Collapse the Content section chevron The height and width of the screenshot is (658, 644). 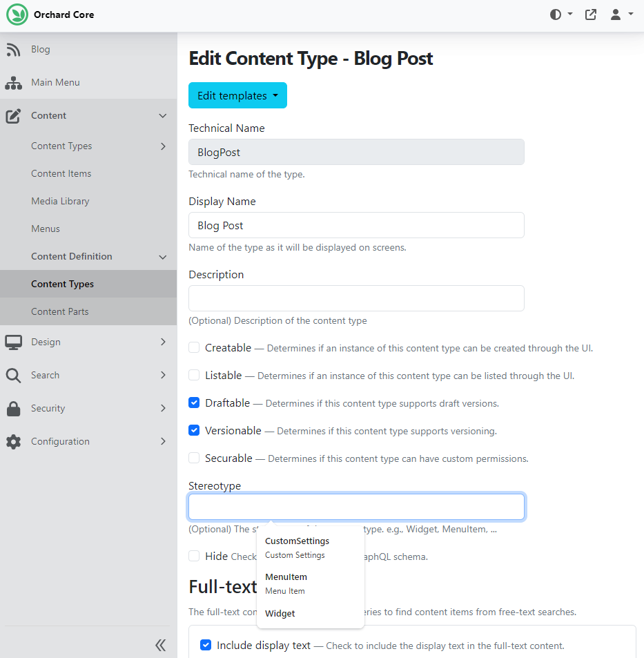tap(163, 116)
